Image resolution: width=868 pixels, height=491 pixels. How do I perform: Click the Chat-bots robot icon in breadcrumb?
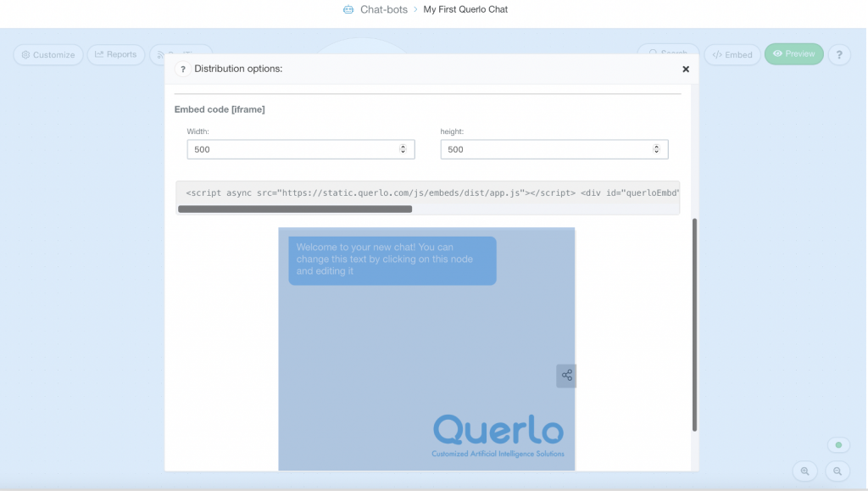click(348, 9)
